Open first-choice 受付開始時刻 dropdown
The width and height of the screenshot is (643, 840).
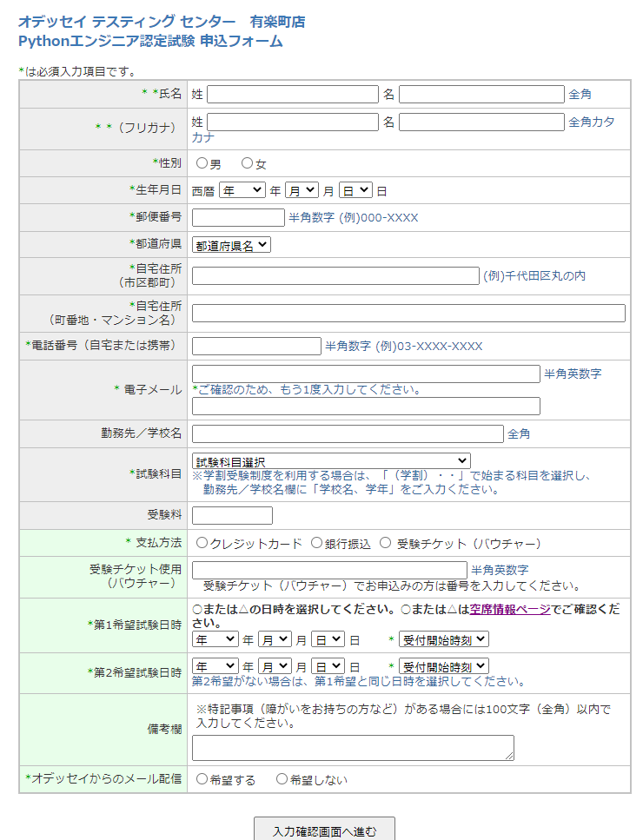pos(444,639)
